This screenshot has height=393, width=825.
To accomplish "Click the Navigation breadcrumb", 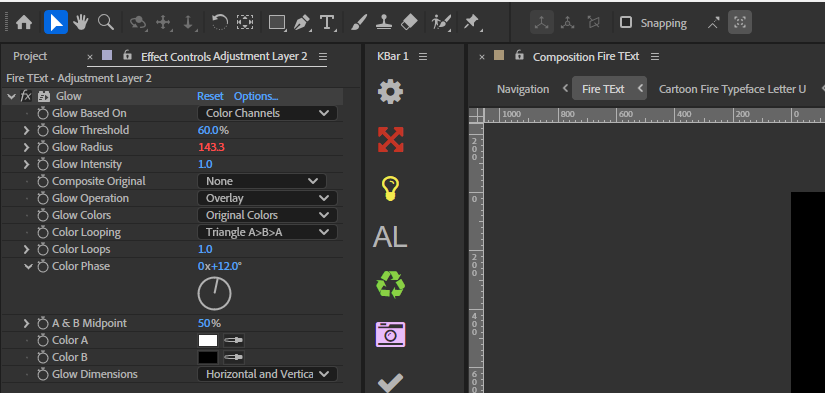I will point(522,89).
